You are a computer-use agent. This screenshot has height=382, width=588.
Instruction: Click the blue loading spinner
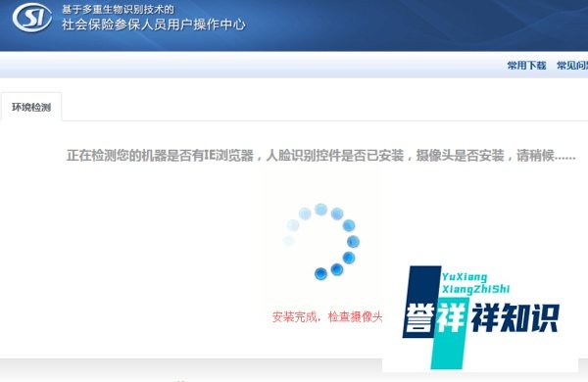click(x=321, y=241)
